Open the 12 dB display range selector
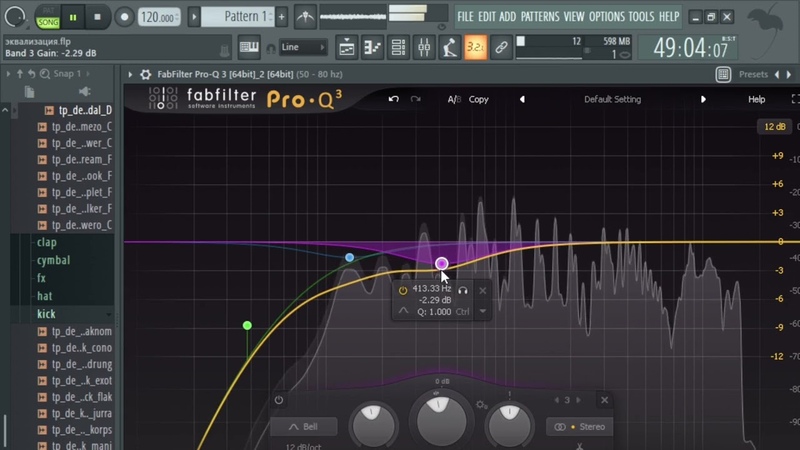Image resolution: width=800 pixels, height=450 pixels. click(774, 127)
